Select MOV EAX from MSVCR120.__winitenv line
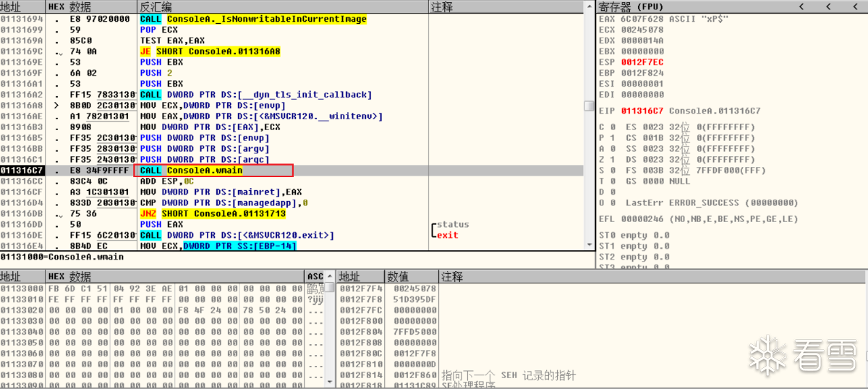The height and width of the screenshot is (389, 868). pos(292,116)
